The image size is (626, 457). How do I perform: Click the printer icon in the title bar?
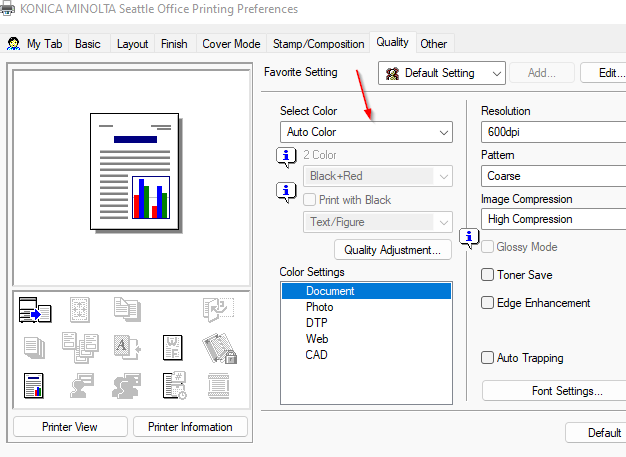(x=7, y=8)
